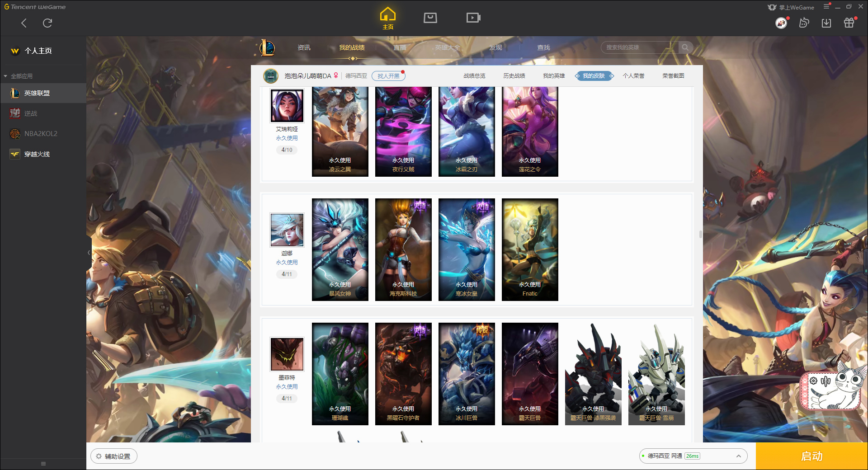868x470 pixels.
Task: Open the 霸天巨兽·漆黑强袭 skin card
Action: click(x=593, y=374)
